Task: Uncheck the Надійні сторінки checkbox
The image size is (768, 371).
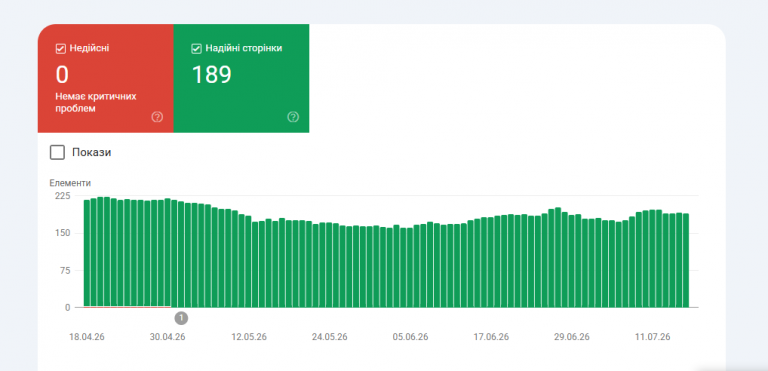Action: click(x=196, y=49)
